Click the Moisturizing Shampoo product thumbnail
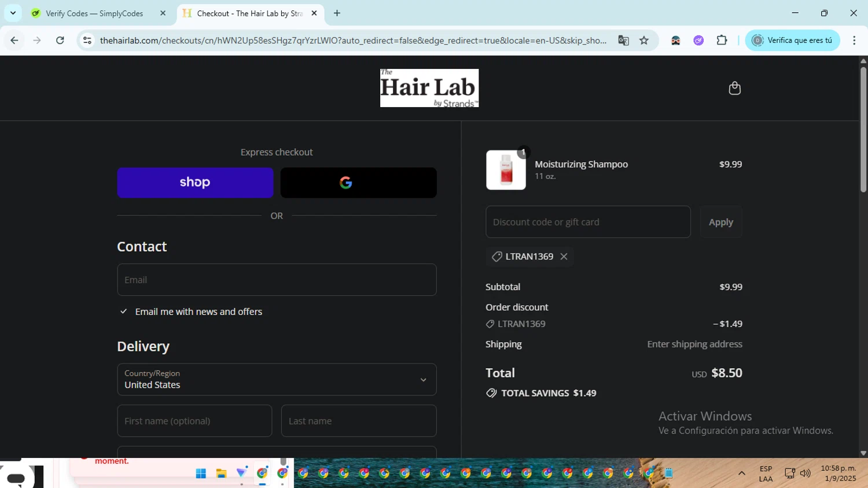Image resolution: width=868 pixels, height=488 pixels. (506, 170)
